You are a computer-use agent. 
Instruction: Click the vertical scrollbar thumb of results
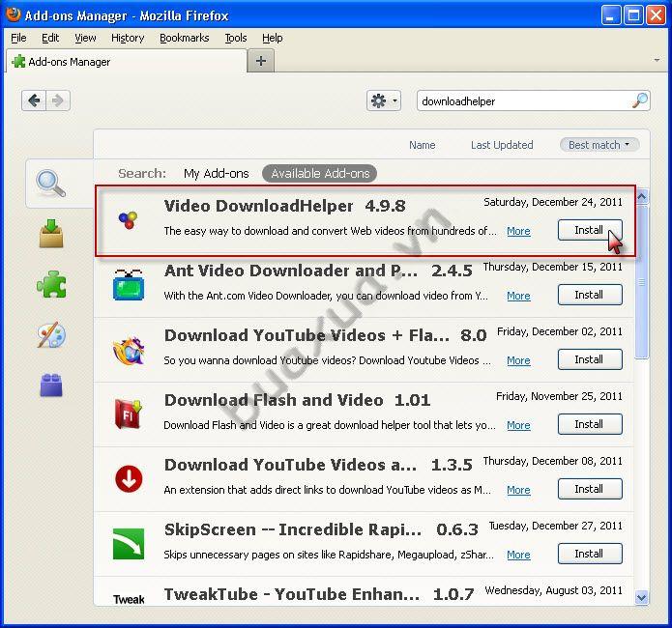click(x=642, y=282)
